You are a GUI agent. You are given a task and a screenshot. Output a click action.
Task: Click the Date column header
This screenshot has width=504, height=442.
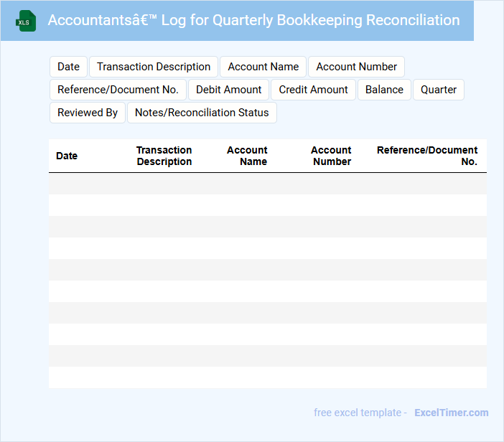[x=67, y=156]
